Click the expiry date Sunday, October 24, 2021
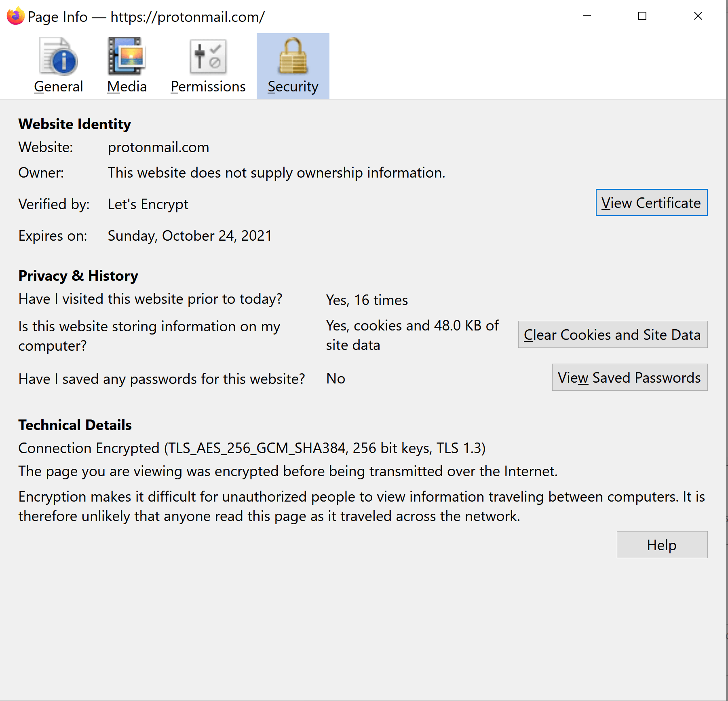 pos(190,236)
